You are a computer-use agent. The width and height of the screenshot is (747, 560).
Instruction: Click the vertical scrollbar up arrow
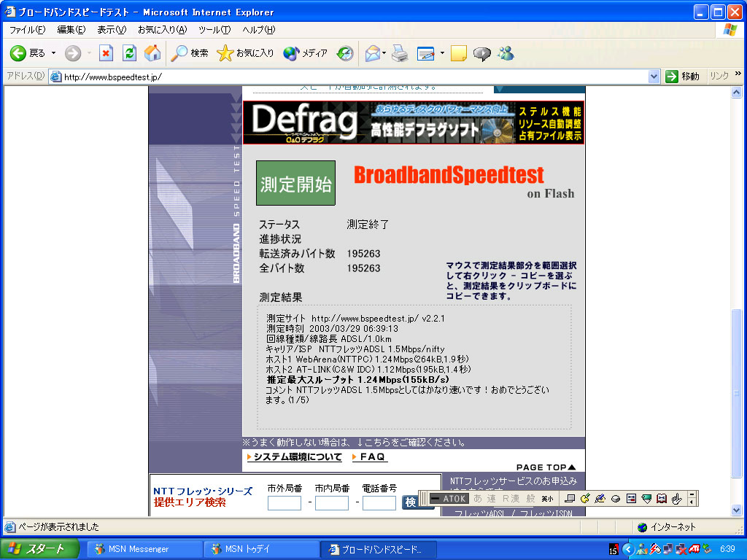tap(737, 93)
